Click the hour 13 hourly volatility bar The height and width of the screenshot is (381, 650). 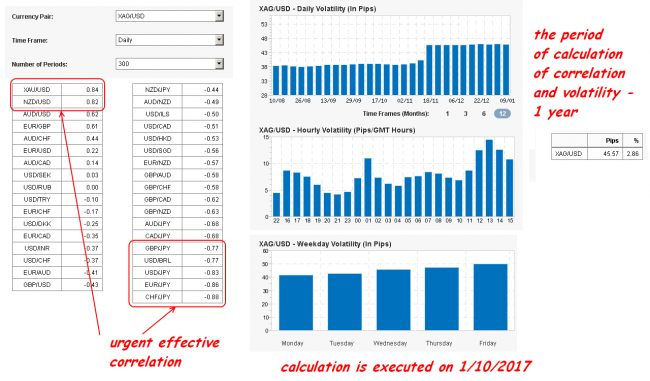pyautogui.click(x=489, y=178)
